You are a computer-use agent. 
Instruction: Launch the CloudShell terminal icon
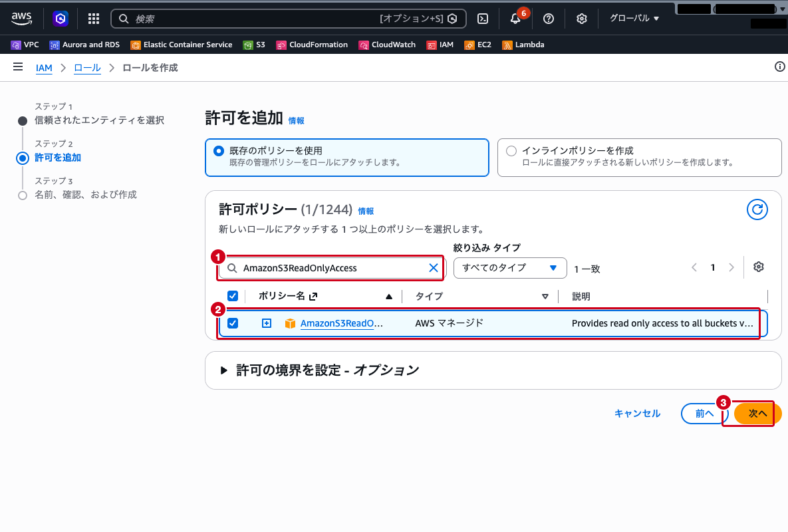pos(483,19)
